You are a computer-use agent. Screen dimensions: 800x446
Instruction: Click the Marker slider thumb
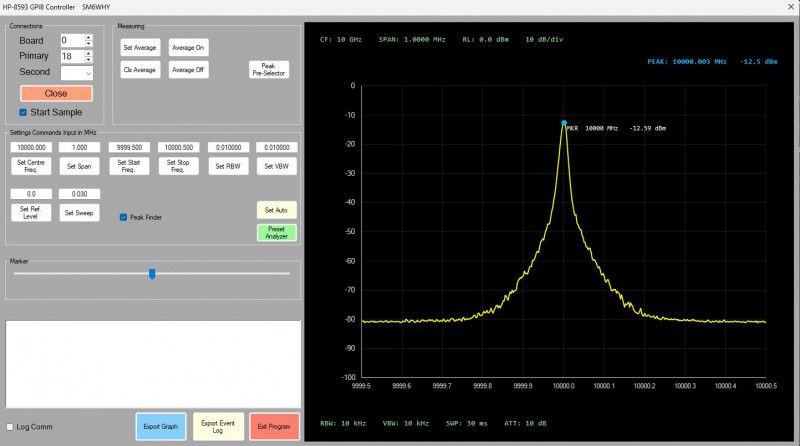[152, 273]
